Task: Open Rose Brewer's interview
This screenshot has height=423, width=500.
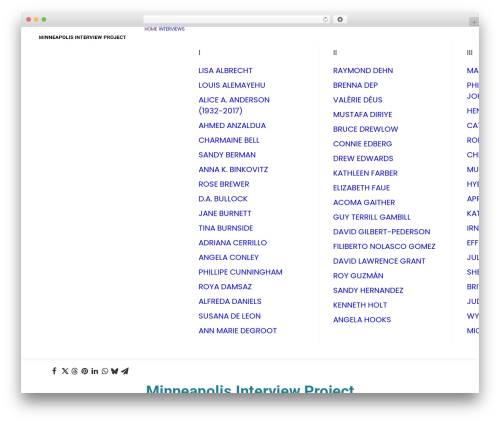Action: coord(224,184)
